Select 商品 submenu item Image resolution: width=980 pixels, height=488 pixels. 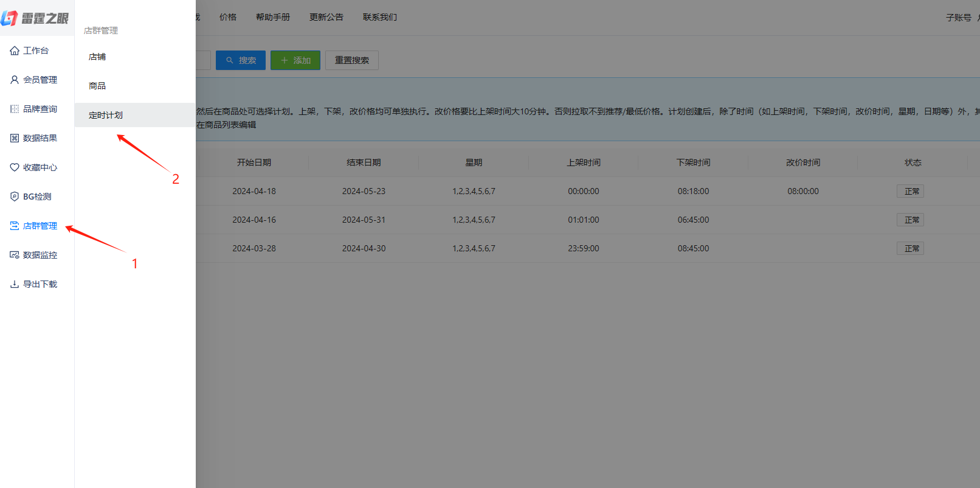click(97, 86)
